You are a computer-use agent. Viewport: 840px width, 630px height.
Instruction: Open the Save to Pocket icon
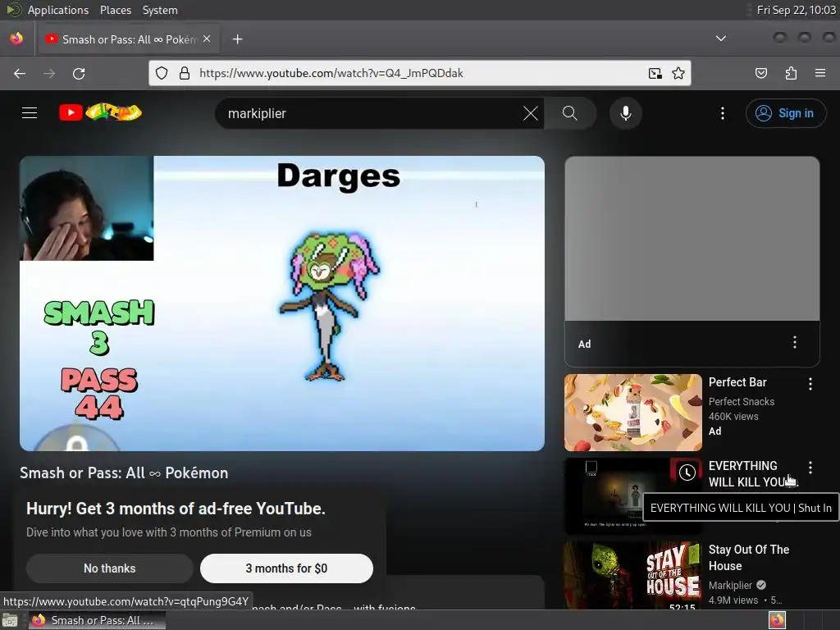coord(761,73)
